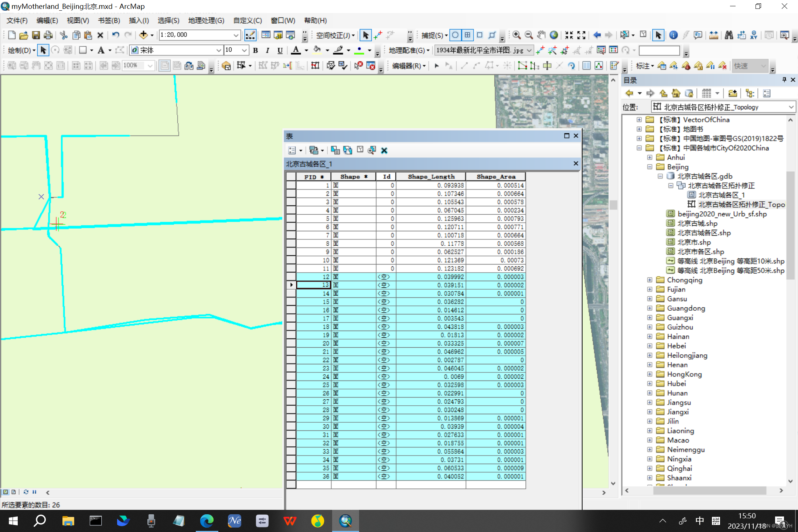Open the 窗口(W) menu
798x532 pixels.
tap(282, 20)
